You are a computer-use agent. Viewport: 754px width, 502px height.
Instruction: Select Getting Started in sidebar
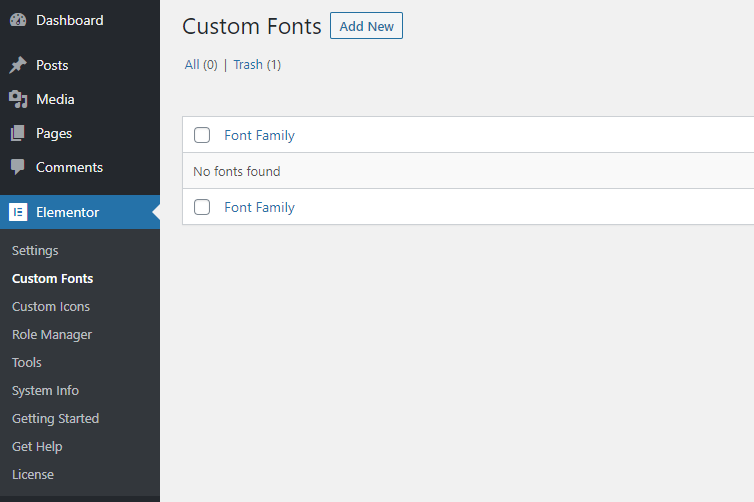click(55, 418)
